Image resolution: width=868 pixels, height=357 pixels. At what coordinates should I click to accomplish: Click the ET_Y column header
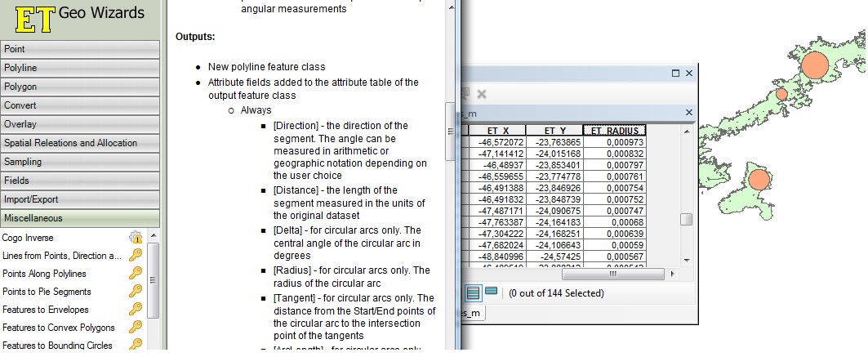coord(554,131)
